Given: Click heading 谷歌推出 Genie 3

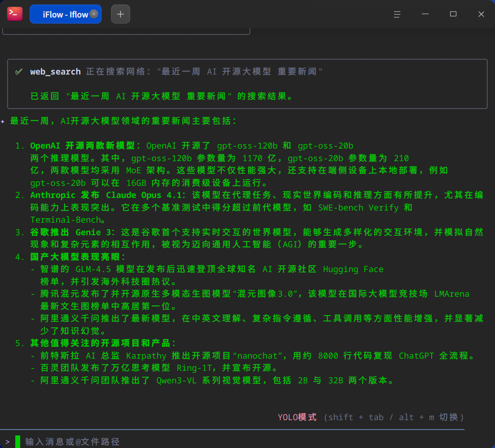Looking at the screenshot, I should (71, 232).
